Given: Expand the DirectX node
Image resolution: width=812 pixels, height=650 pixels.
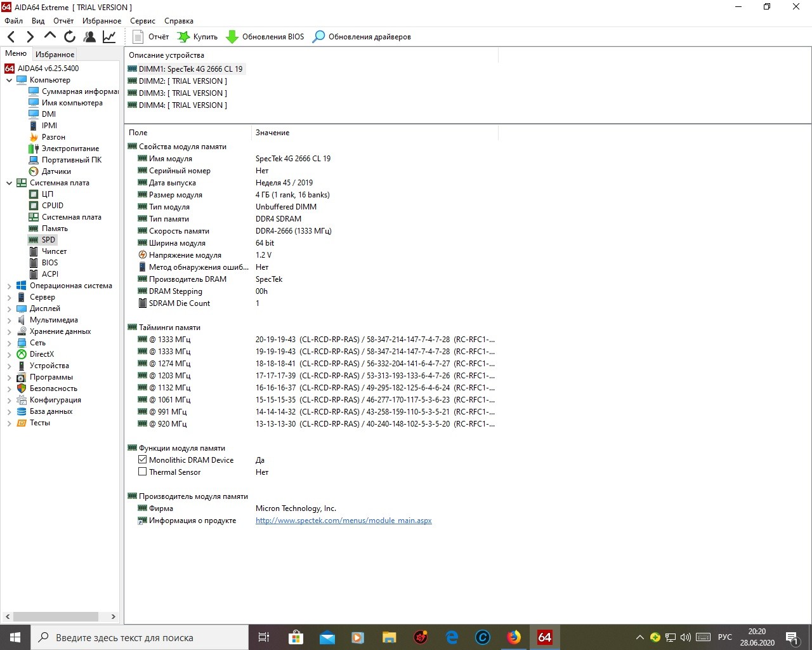Looking at the screenshot, I should [9, 355].
